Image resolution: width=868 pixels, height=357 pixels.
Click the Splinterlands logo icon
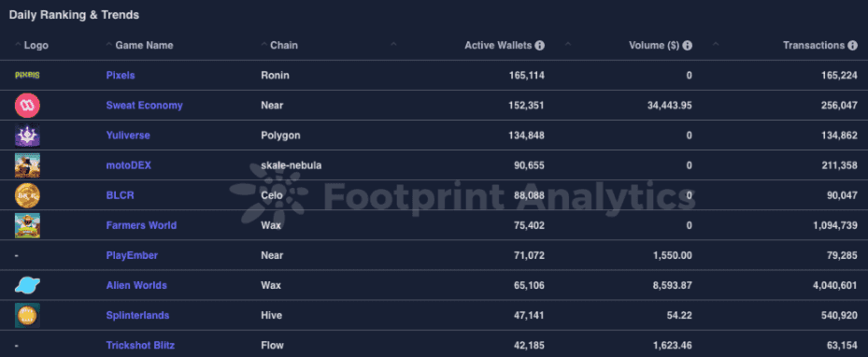(x=27, y=316)
